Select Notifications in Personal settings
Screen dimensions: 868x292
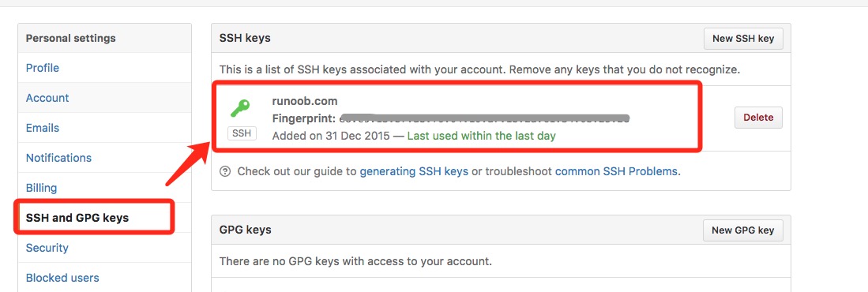tap(58, 158)
